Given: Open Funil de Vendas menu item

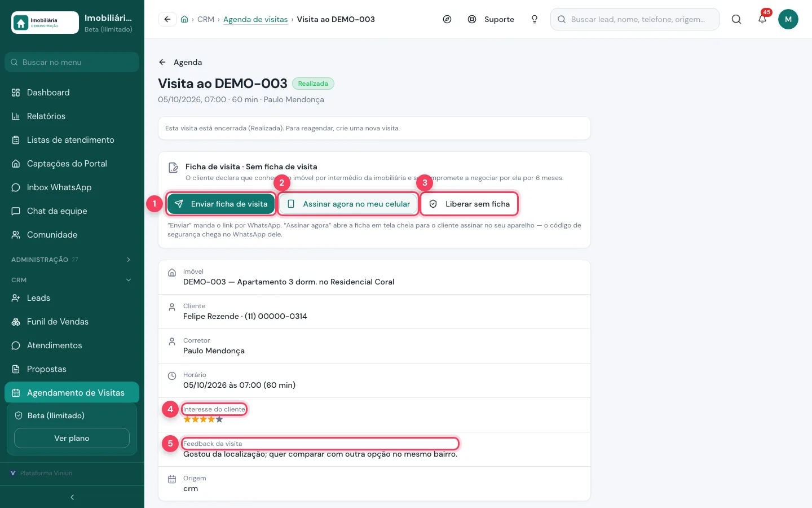Looking at the screenshot, I should (x=72, y=322).
